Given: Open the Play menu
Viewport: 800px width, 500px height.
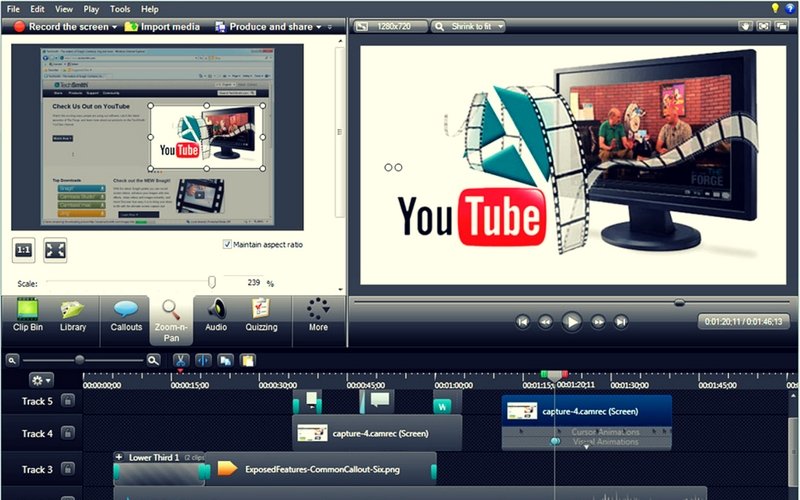Looking at the screenshot, I should pyautogui.click(x=91, y=9).
